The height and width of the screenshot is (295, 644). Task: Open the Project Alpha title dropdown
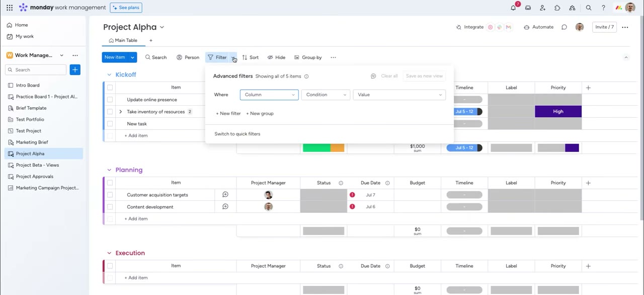tap(162, 27)
